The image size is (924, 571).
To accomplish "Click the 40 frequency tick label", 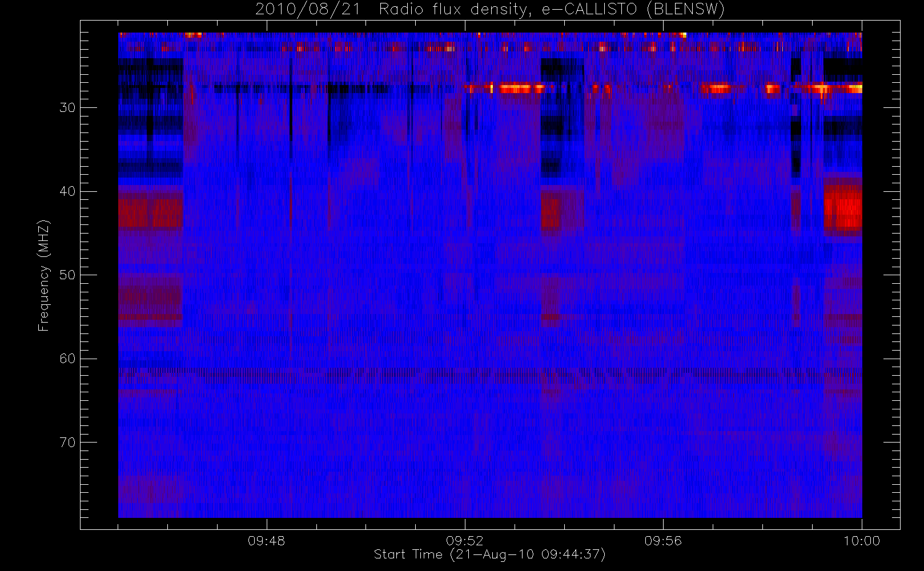I will pos(67,191).
